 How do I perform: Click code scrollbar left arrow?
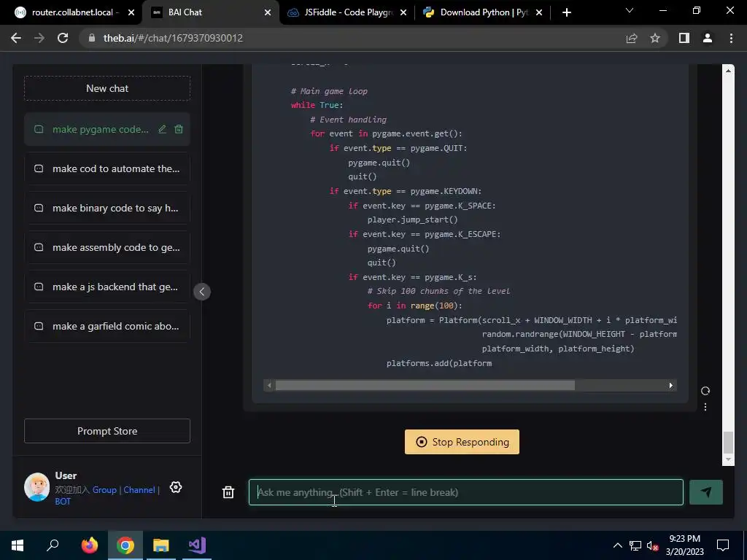[269, 385]
